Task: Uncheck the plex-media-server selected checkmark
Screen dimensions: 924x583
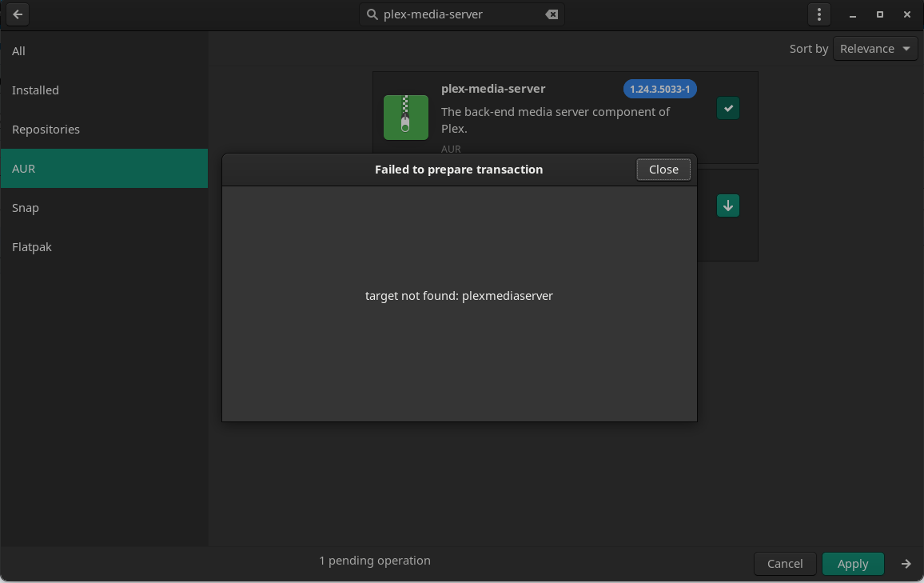Action: (728, 108)
